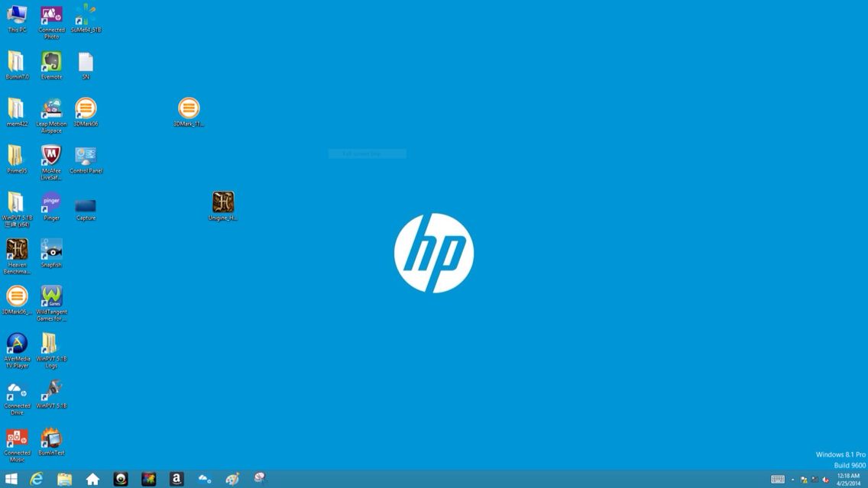Select the Prime95 folder
Screen dimensions: 868x488
coord(17,160)
